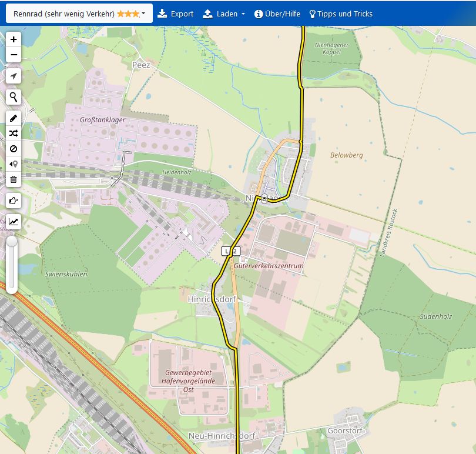
Task: Click the route opacity slider handle
Action: (x=11, y=241)
